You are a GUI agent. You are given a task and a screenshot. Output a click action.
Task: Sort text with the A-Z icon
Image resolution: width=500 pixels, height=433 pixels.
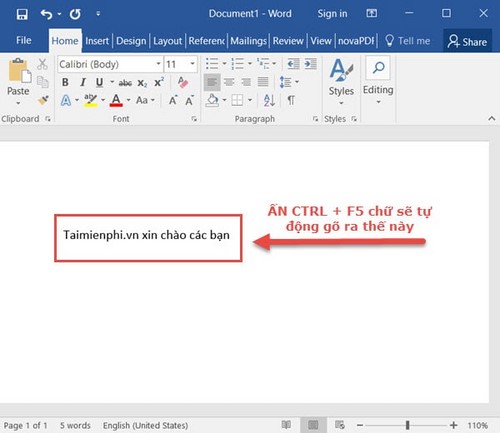(x=269, y=100)
